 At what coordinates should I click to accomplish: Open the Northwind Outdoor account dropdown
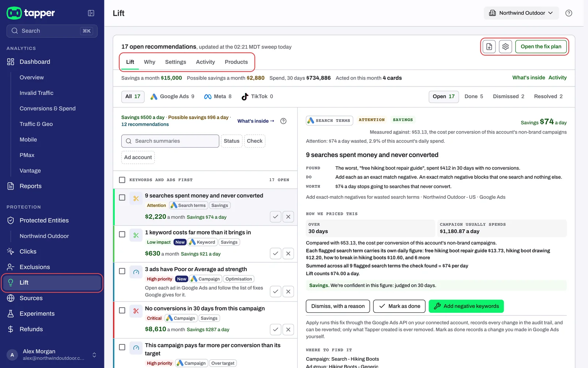(x=521, y=13)
